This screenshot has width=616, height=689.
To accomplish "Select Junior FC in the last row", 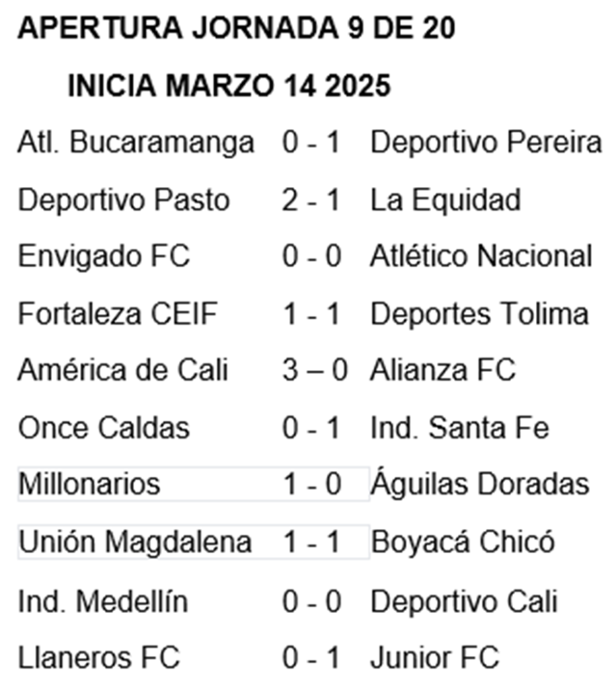I will tap(435, 658).
